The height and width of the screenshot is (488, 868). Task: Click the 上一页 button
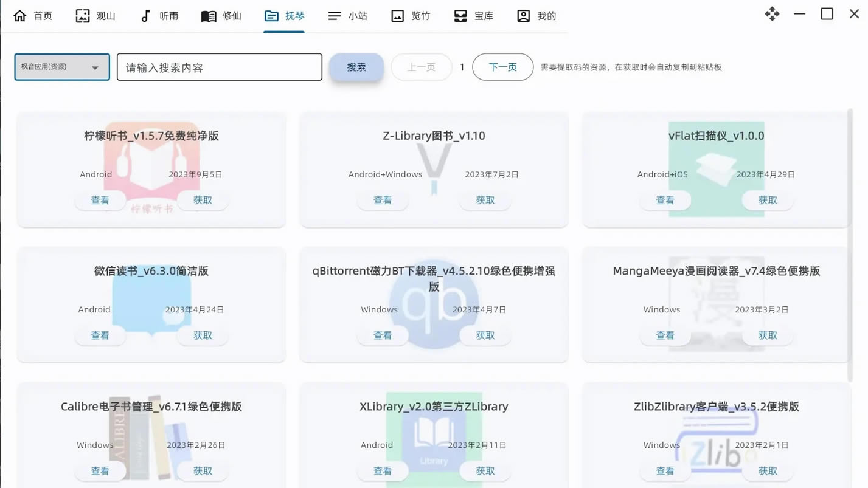pos(422,67)
